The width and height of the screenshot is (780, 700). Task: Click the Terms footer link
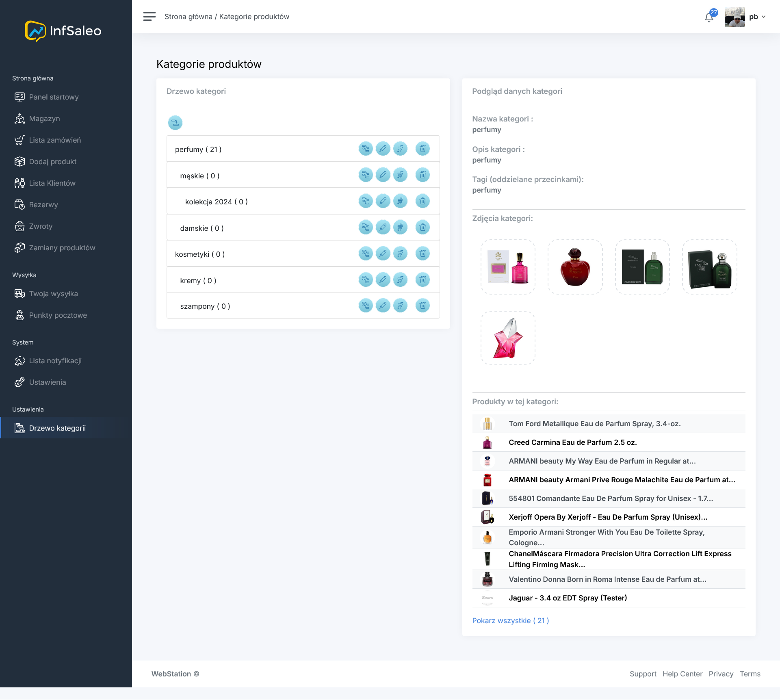click(750, 674)
